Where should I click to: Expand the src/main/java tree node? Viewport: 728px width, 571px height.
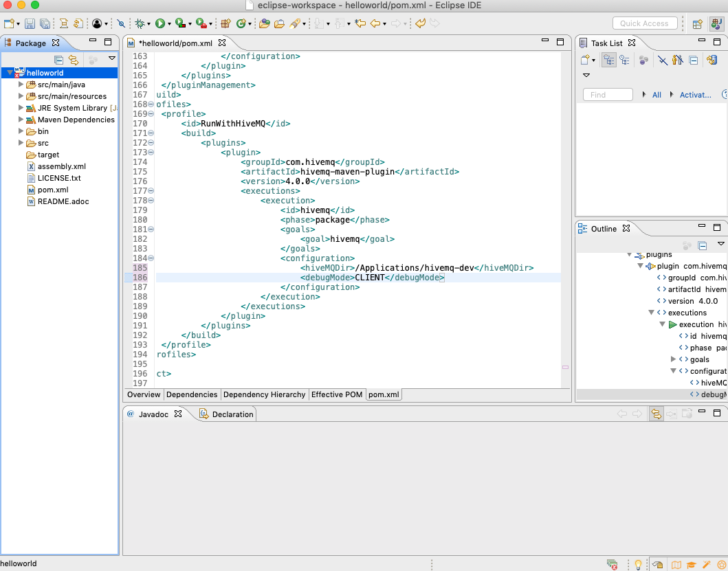pyautogui.click(x=21, y=85)
